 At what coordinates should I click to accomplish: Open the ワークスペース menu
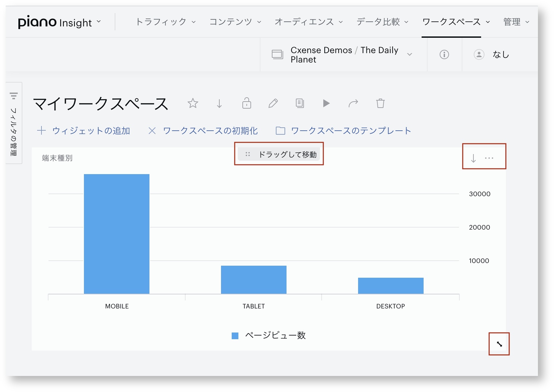click(x=456, y=22)
